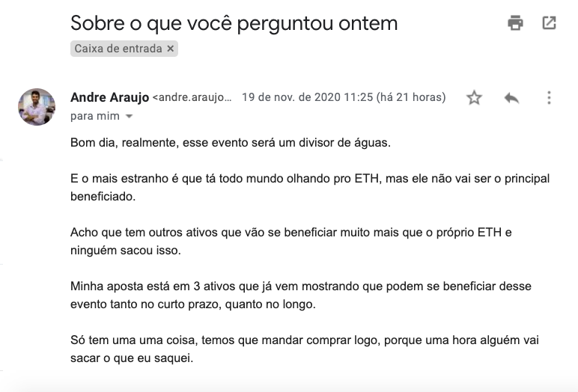Open the email in a new window
Image resolution: width=578 pixels, height=392 pixels.
pos(549,23)
